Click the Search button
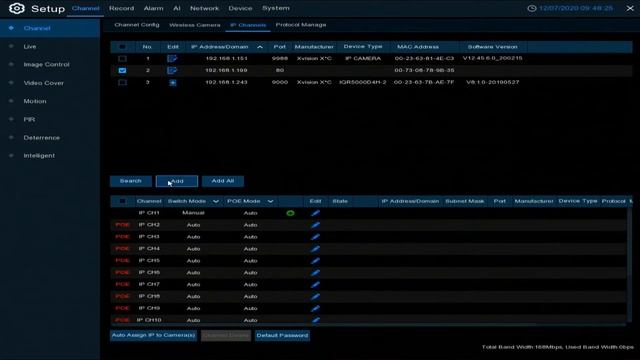This screenshot has height=360, width=640. click(x=131, y=181)
